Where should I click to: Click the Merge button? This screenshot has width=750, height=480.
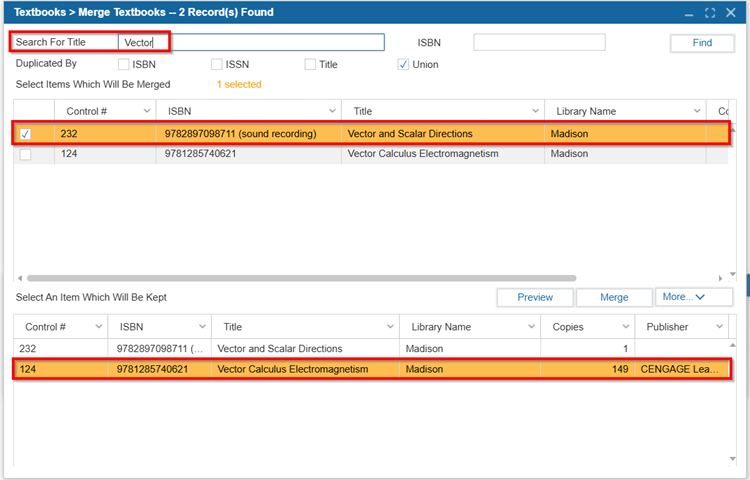coord(614,297)
